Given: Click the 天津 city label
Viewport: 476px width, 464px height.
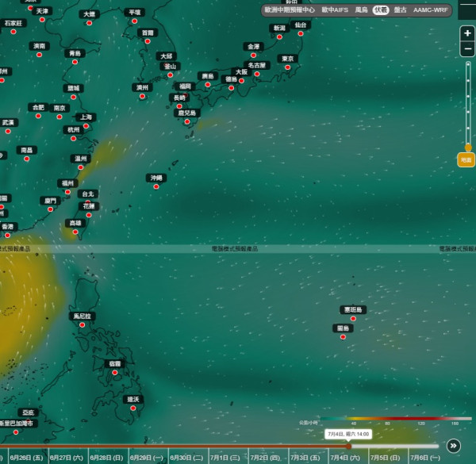Looking at the screenshot, I should pyautogui.click(x=42, y=11).
